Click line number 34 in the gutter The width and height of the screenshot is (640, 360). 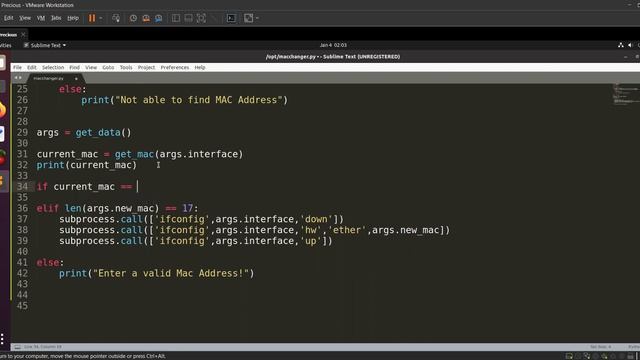[x=22, y=187]
